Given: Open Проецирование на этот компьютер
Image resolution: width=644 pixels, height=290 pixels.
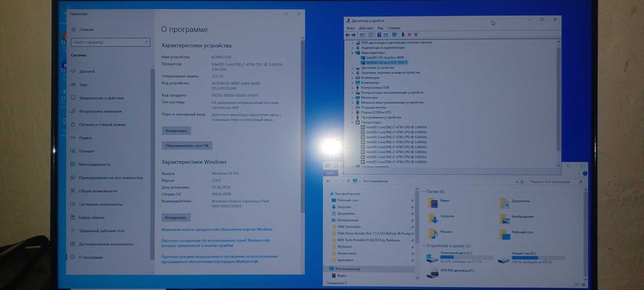Looking at the screenshot, I should point(109,178).
